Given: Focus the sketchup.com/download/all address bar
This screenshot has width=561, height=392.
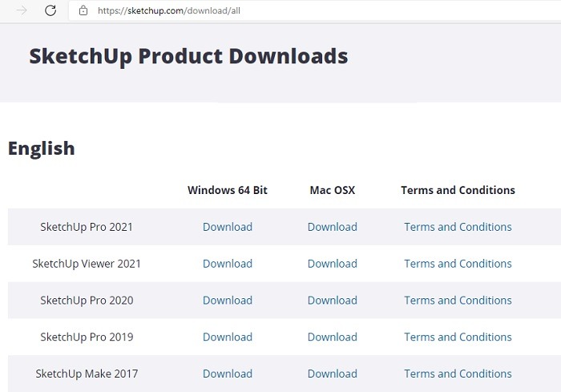Looking at the screenshot, I should pyautogui.click(x=315, y=10).
